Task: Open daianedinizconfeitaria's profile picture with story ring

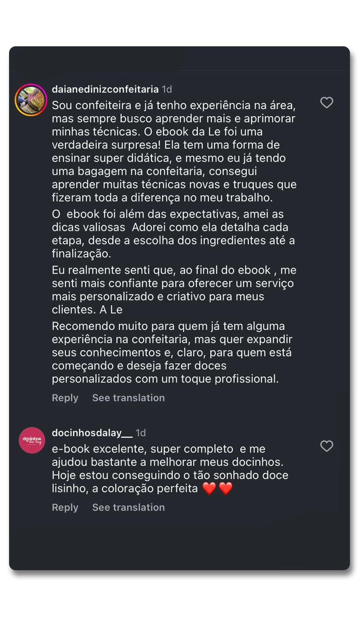Action: pos(31,100)
